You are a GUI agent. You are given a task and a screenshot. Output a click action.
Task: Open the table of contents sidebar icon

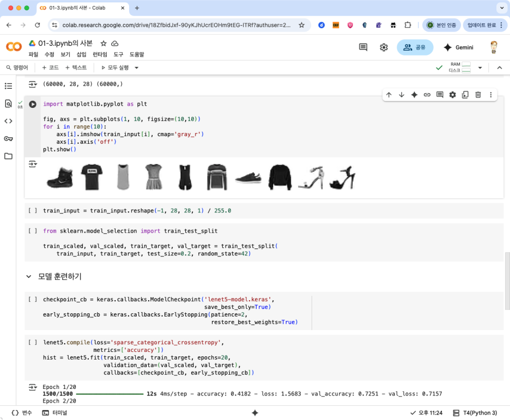[9, 86]
